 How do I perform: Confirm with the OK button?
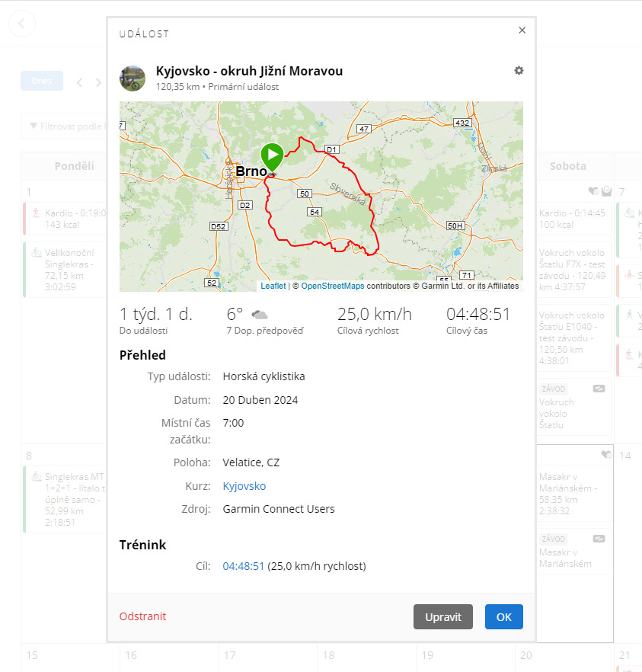pyautogui.click(x=503, y=617)
